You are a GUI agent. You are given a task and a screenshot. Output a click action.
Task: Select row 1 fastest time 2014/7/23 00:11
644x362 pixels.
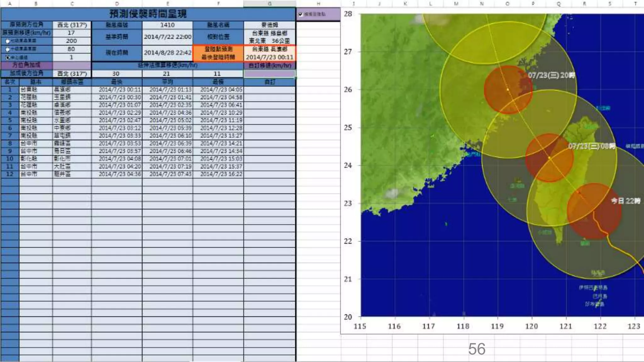click(x=119, y=90)
